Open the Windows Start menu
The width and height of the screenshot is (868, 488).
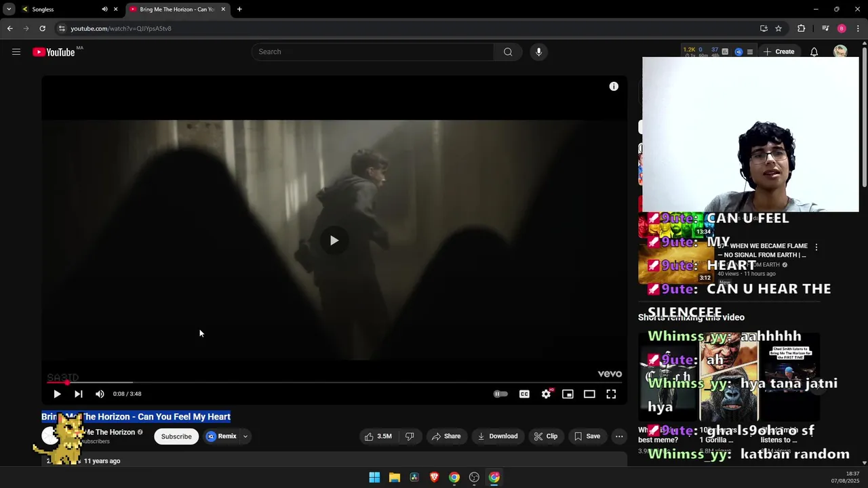pyautogui.click(x=374, y=477)
